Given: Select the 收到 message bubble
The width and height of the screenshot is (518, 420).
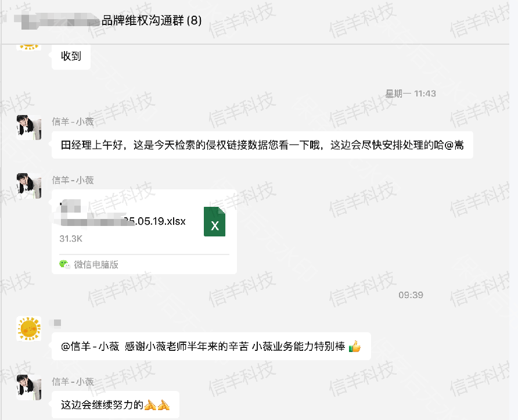Looking at the screenshot, I should pos(71,56).
